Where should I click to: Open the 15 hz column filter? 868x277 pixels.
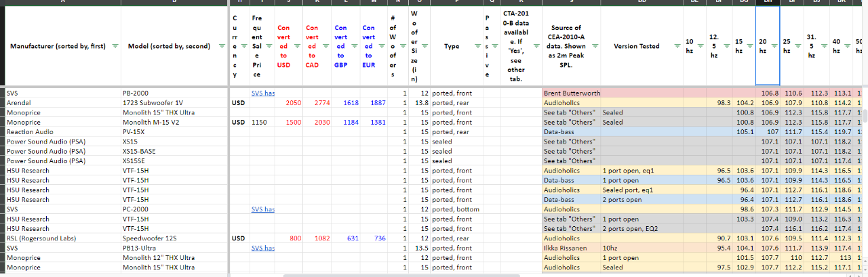click(x=750, y=46)
